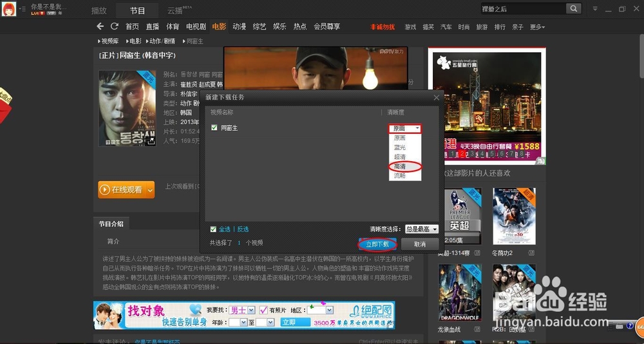The height and width of the screenshot is (344, 644).
Task: Open the 非诚勿扰 highlighted link
Action: pyautogui.click(x=383, y=26)
